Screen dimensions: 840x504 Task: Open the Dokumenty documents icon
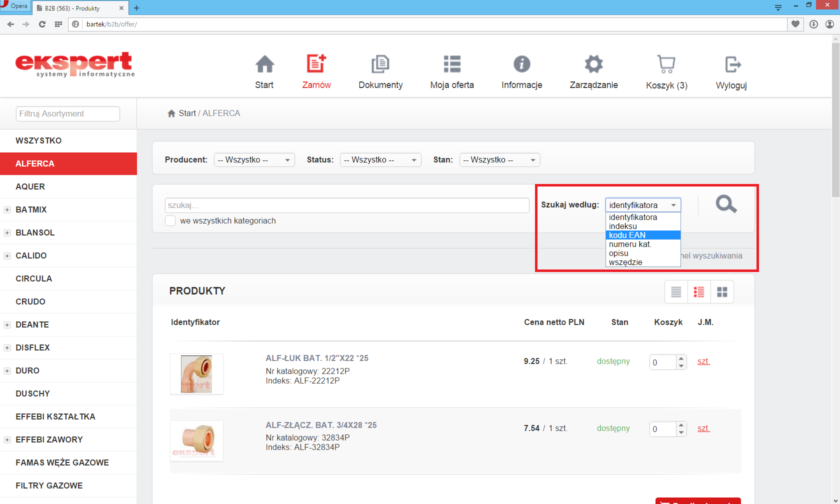pyautogui.click(x=380, y=64)
